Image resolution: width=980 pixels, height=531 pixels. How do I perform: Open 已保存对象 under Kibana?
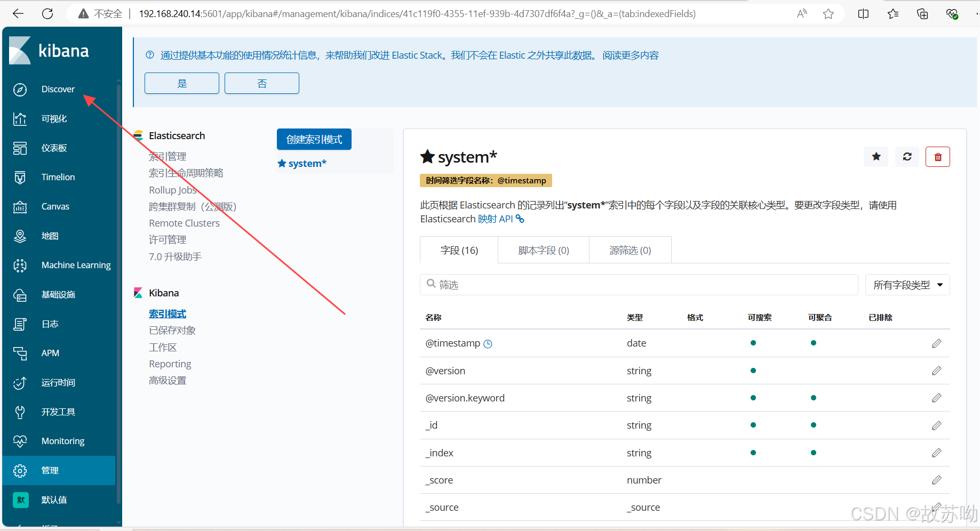click(x=172, y=330)
